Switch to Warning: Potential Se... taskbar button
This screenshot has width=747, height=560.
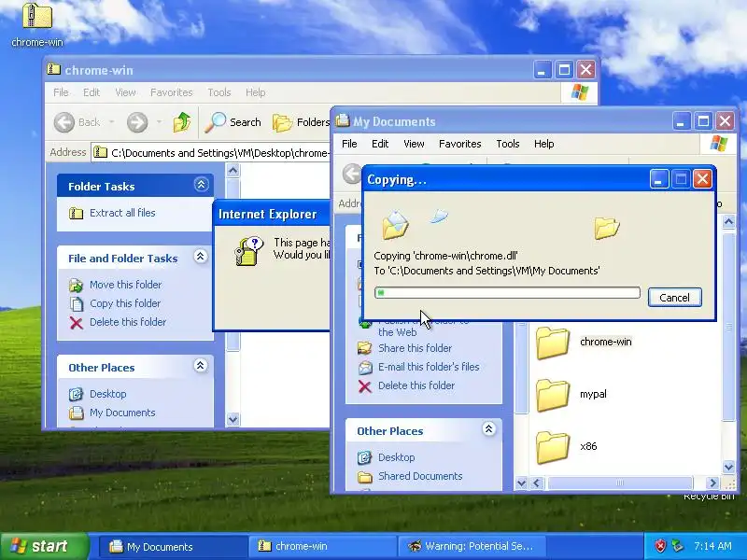[x=472, y=547]
